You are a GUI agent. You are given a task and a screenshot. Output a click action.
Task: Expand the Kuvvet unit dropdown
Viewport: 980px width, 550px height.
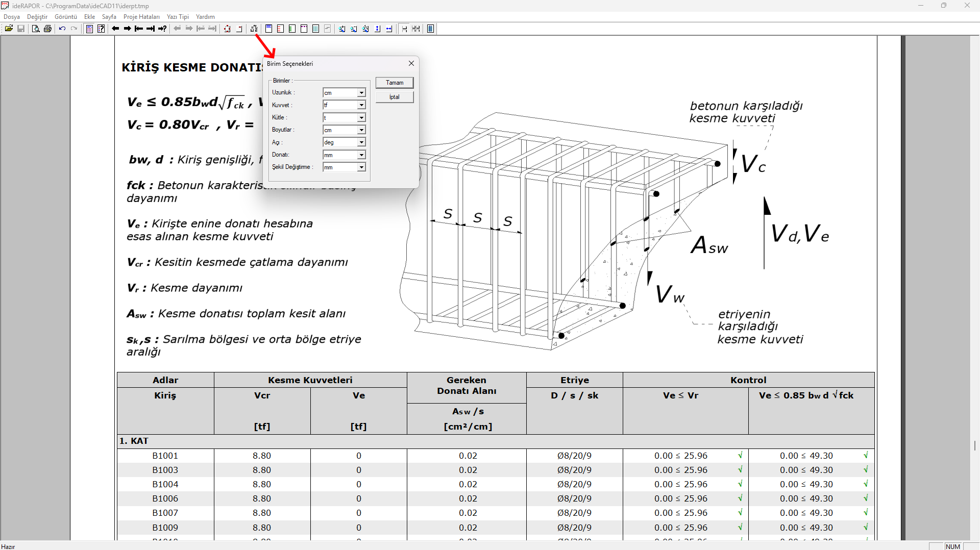point(361,105)
